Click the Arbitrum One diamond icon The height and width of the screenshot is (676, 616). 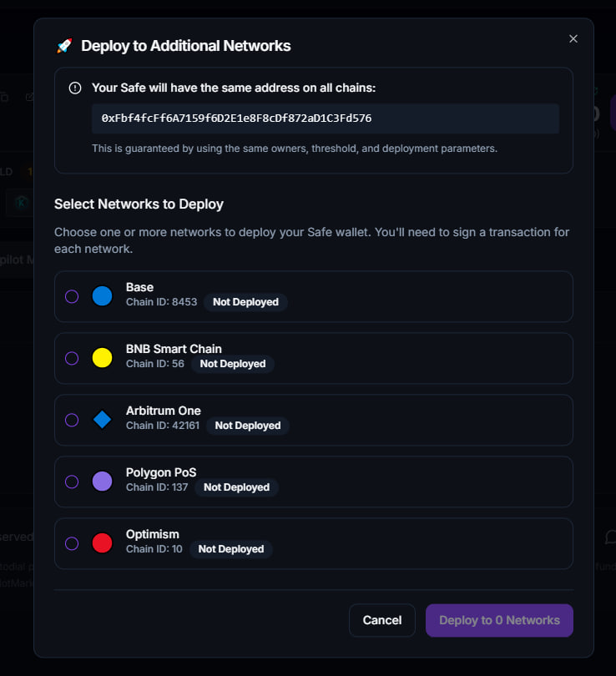tap(102, 420)
